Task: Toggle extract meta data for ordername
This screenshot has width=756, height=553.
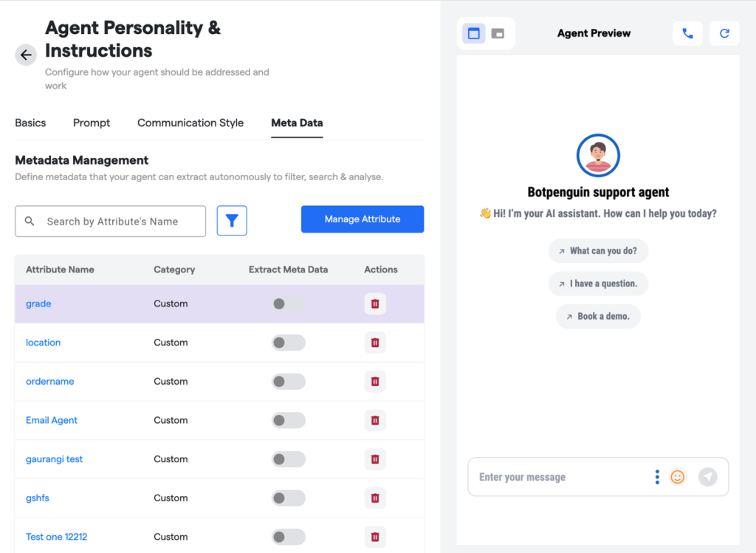Action: pos(288,382)
